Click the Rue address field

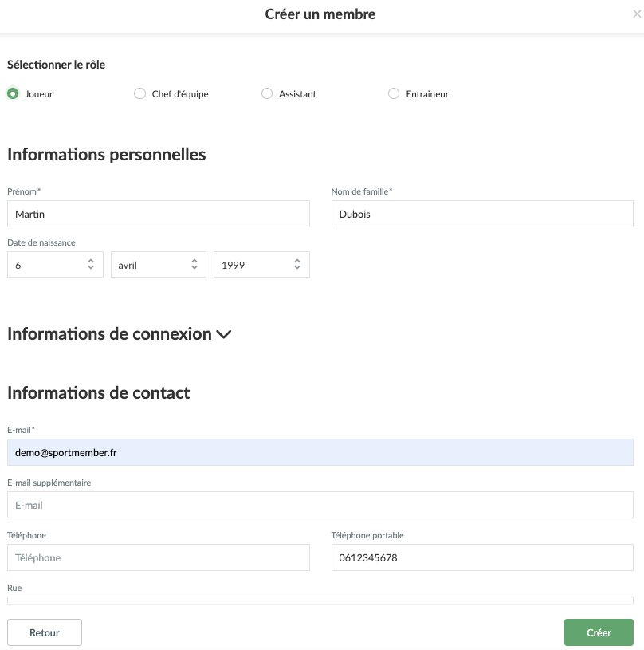(320, 600)
